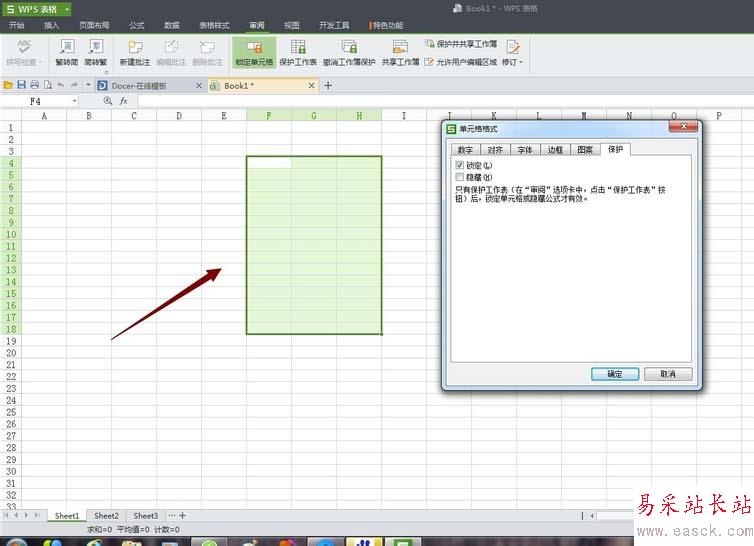Switch to Sheet2 tab

106,516
